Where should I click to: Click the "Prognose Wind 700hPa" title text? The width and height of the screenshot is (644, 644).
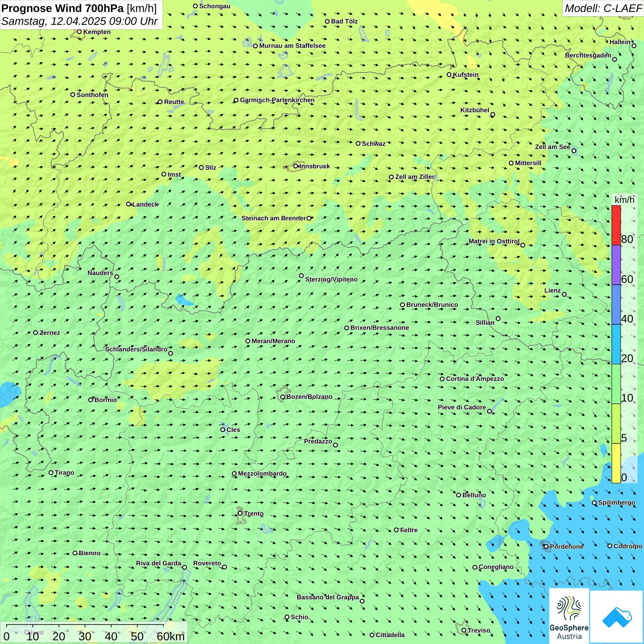coord(63,8)
